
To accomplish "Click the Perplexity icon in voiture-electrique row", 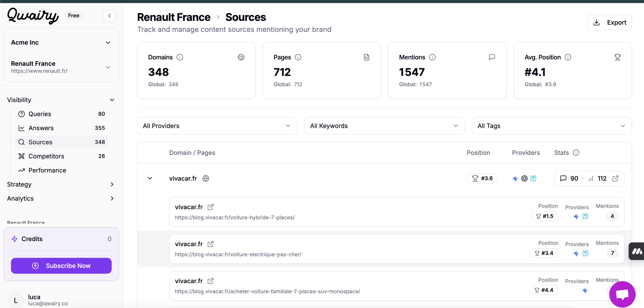I will (x=586, y=253).
